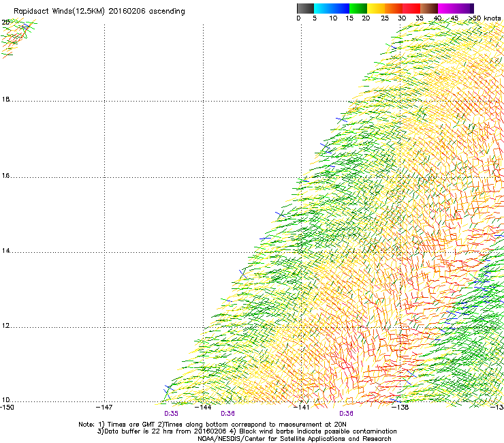Click the title 'Rapidscat Winds(12.5KM) 20160206 ascending'
Viewport: 504px width, 443px height.
99,12
